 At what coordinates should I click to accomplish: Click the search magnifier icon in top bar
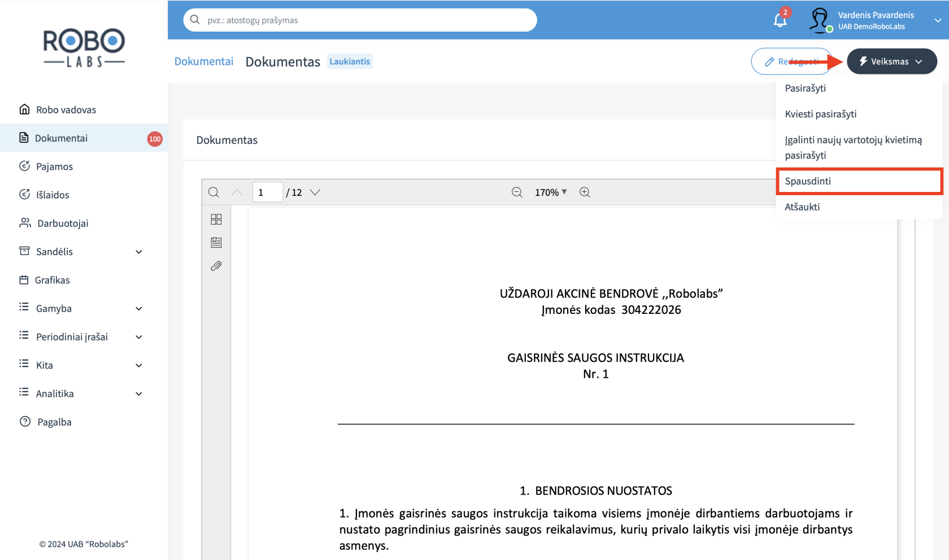click(x=195, y=20)
